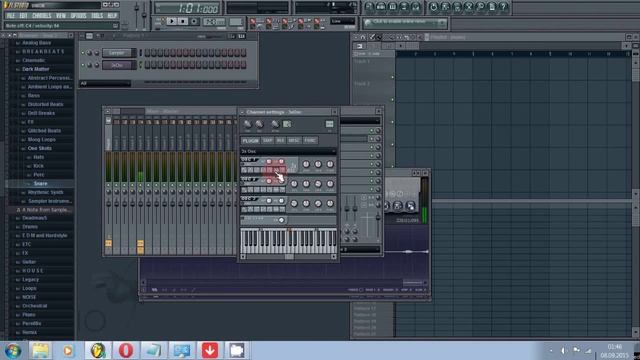Open the EDIT menu

pyautogui.click(x=23, y=16)
